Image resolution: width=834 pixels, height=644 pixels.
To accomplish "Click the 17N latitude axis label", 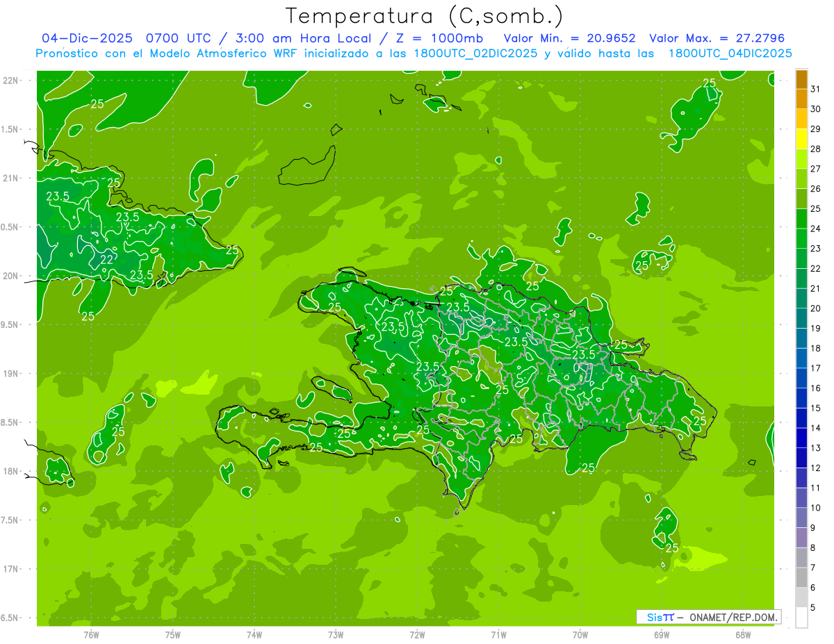I will coord(10,569).
